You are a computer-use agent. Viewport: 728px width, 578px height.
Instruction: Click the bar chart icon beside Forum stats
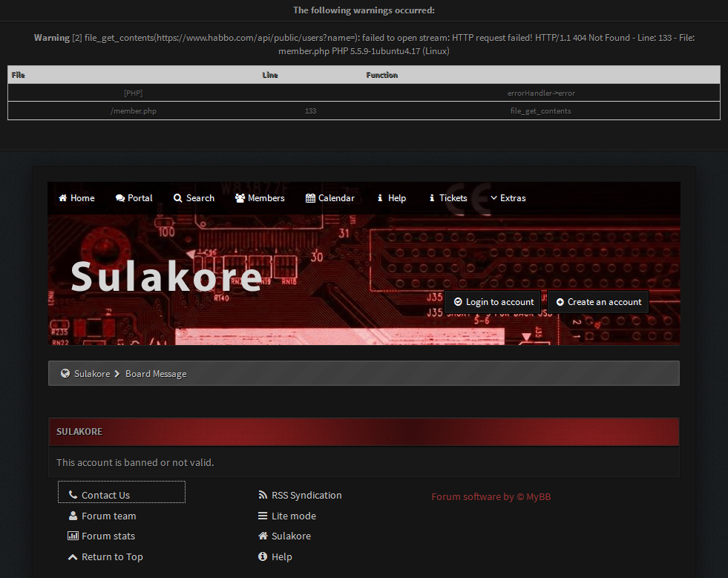(x=73, y=536)
